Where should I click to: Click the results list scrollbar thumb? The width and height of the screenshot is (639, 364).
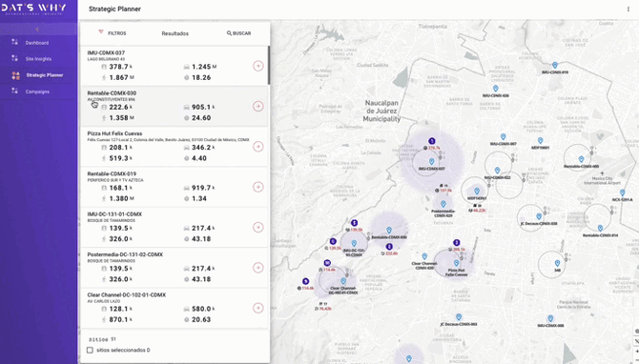tap(269, 65)
